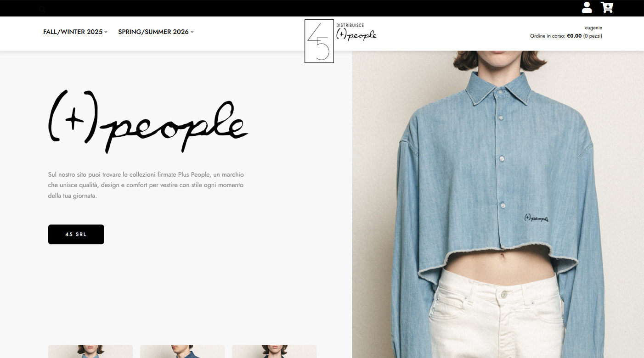Click the embroidered (+)people logo on shirt
Screen dimensions: 644x358
click(x=536, y=218)
